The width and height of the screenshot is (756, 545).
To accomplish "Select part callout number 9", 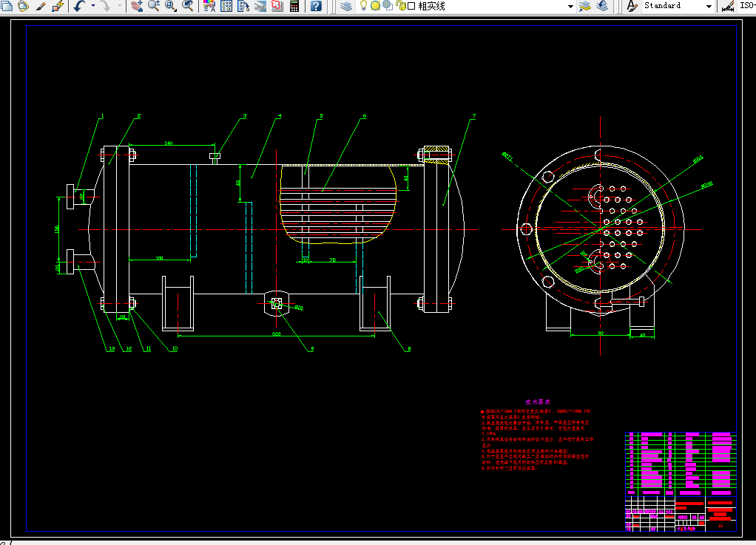I will click(312, 348).
